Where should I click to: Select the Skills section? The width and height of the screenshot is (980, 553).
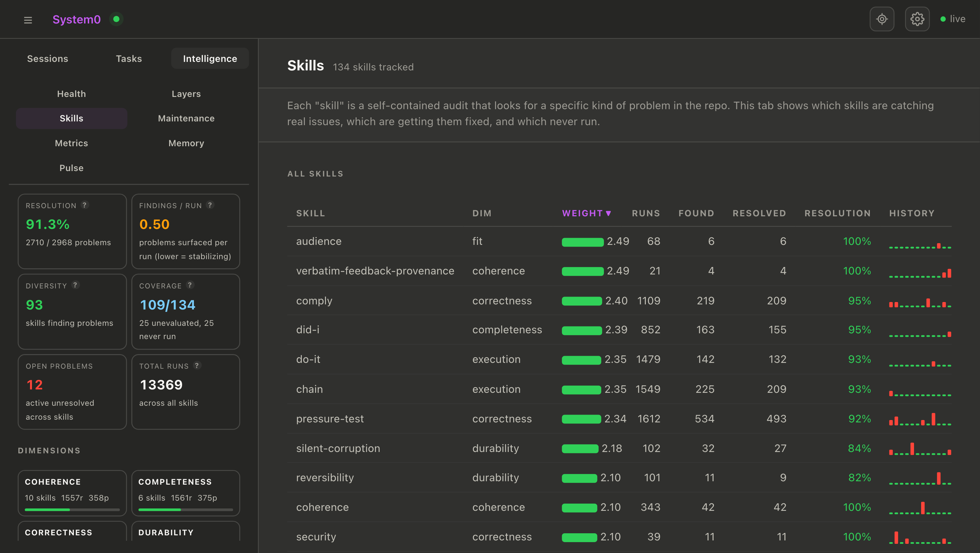point(71,118)
